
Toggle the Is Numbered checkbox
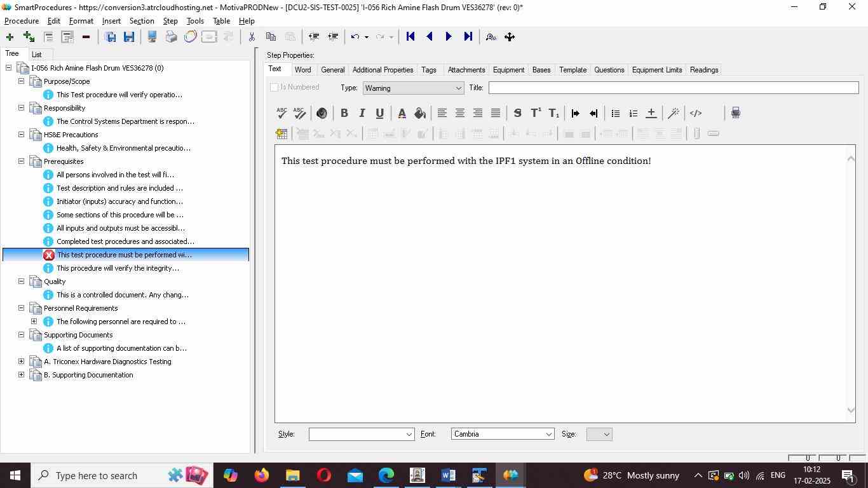274,88
